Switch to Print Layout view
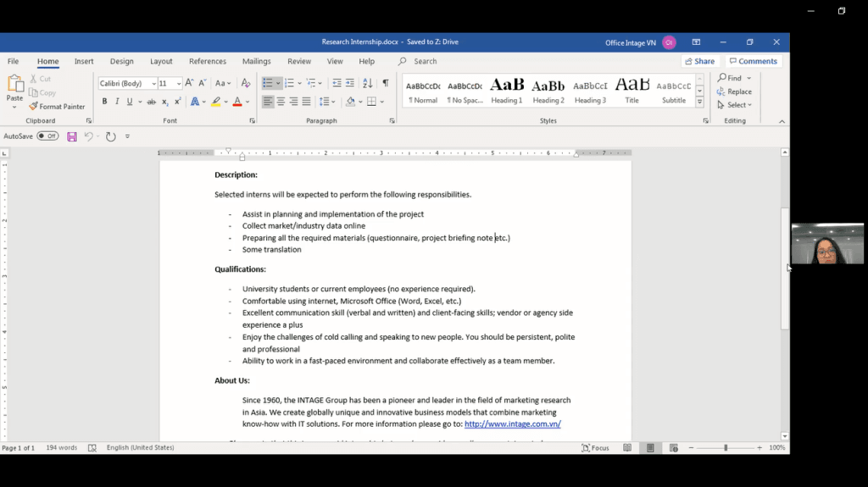 [650, 448]
